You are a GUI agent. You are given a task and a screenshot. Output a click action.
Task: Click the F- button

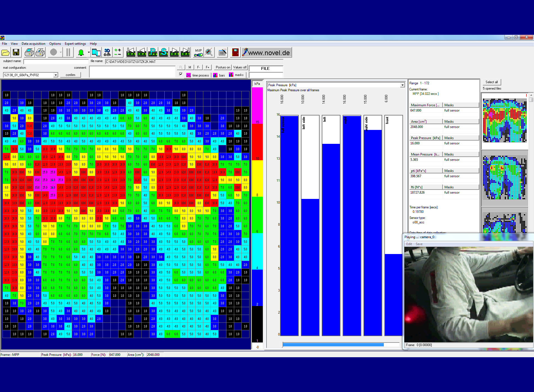tap(199, 67)
